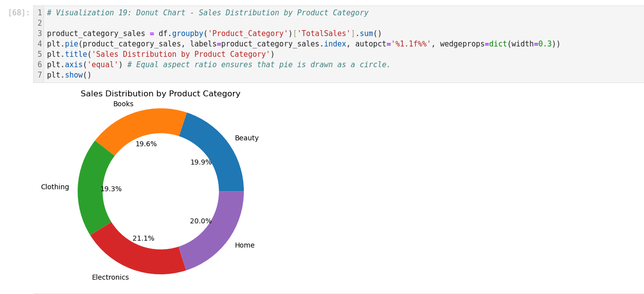Viewport: 644px width, 294px height.
Task: Click the 19.3% percentage text
Action: pyautogui.click(x=111, y=189)
